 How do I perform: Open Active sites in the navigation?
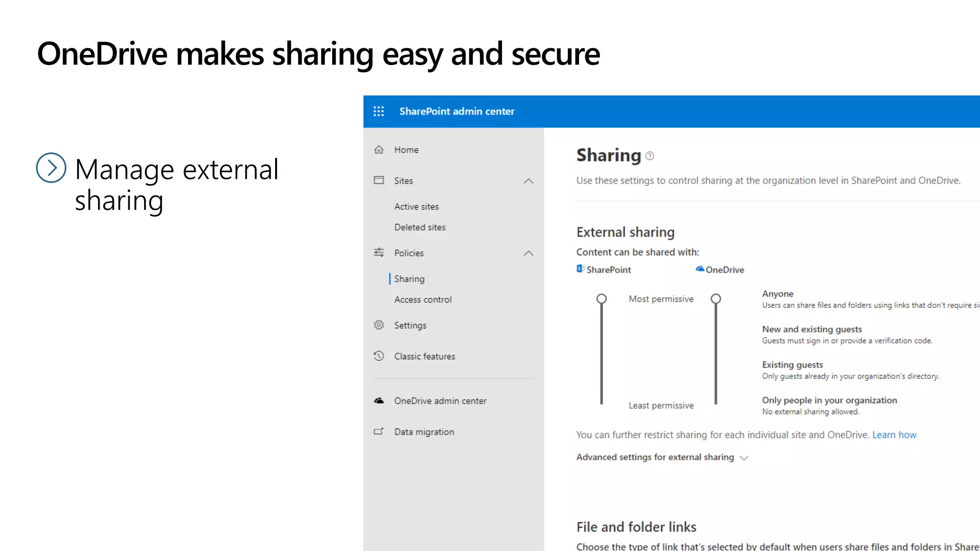(x=416, y=207)
